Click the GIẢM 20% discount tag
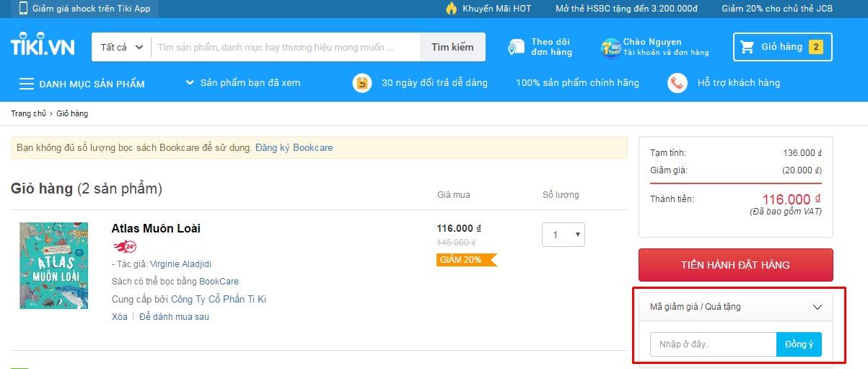 (x=466, y=259)
